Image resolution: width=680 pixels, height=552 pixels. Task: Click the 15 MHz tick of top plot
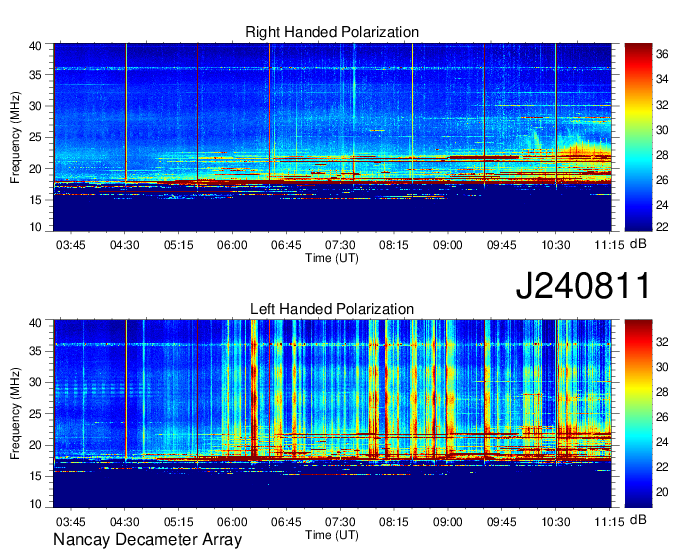pos(35,200)
